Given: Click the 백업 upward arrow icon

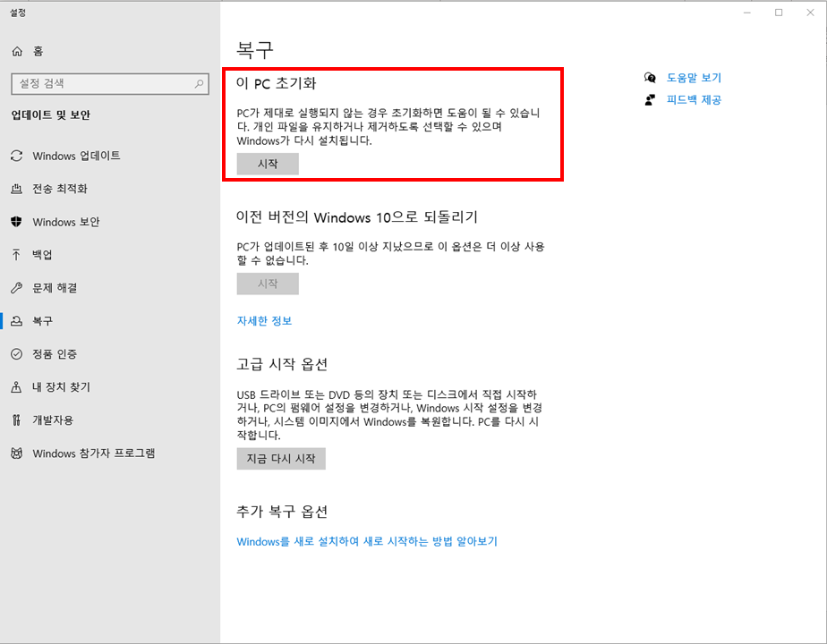Looking at the screenshot, I should [x=17, y=255].
